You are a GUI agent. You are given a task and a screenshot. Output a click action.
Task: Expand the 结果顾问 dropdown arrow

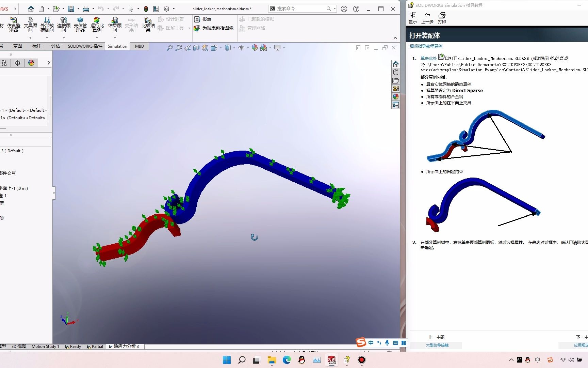pyautogui.click(x=115, y=38)
